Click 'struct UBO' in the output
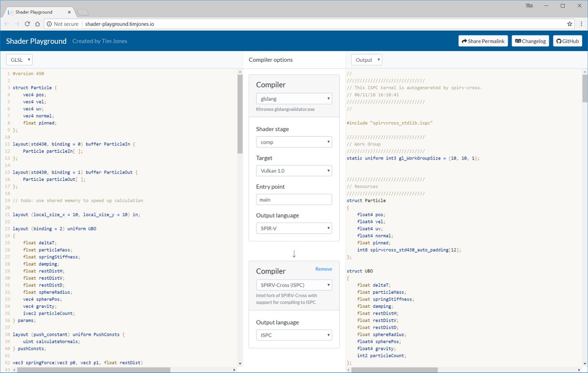The height and width of the screenshot is (373, 588). (360, 271)
